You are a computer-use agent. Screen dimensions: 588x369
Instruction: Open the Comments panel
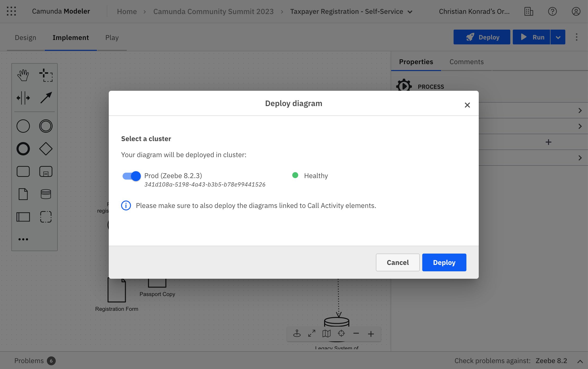pyautogui.click(x=466, y=62)
